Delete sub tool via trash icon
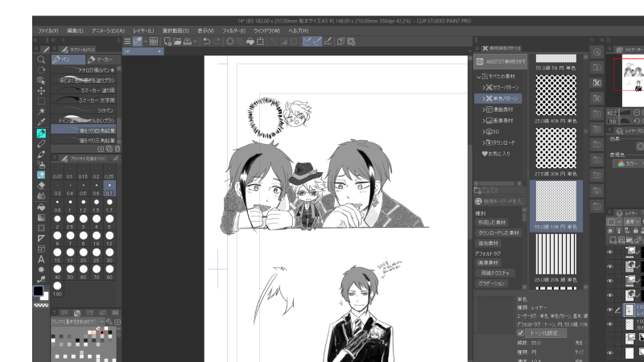Screen dimensions: 644x362 pyautogui.click(x=118, y=149)
